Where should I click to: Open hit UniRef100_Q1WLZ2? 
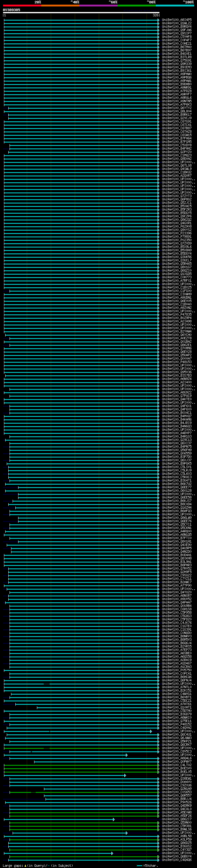tap(177, 23)
